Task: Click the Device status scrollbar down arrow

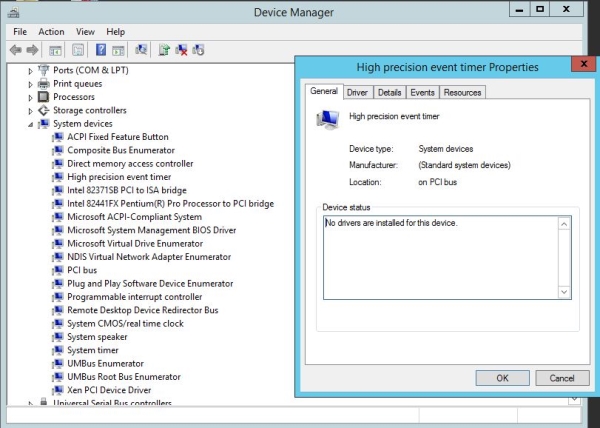Action: tap(564, 291)
